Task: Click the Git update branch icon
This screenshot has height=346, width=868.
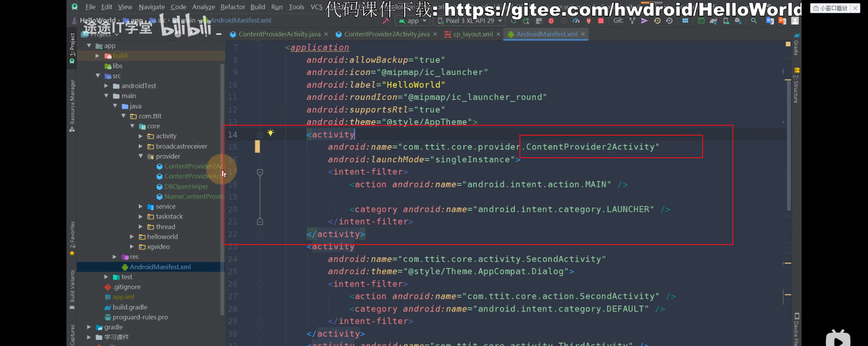Action: click(633, 21)
